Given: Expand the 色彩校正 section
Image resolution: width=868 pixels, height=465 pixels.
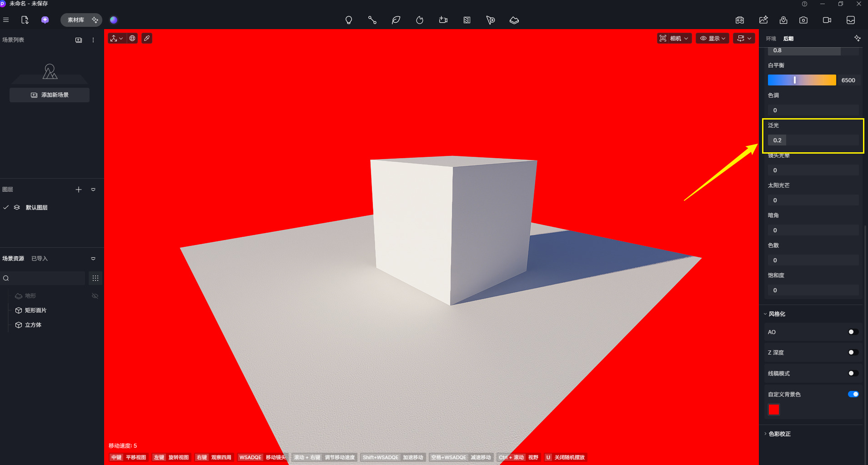Looking at the screenshot, I should 779,434.
